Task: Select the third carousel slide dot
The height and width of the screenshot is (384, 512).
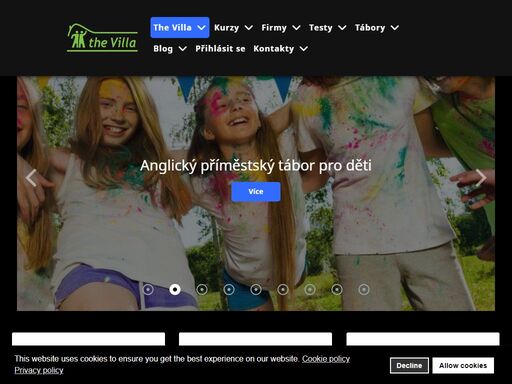Action: coord(202,289)
